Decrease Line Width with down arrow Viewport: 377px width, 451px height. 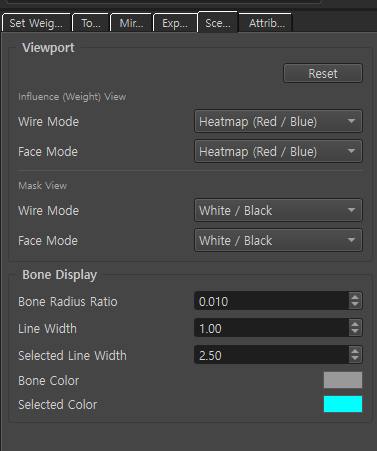(x=355, y=332)
